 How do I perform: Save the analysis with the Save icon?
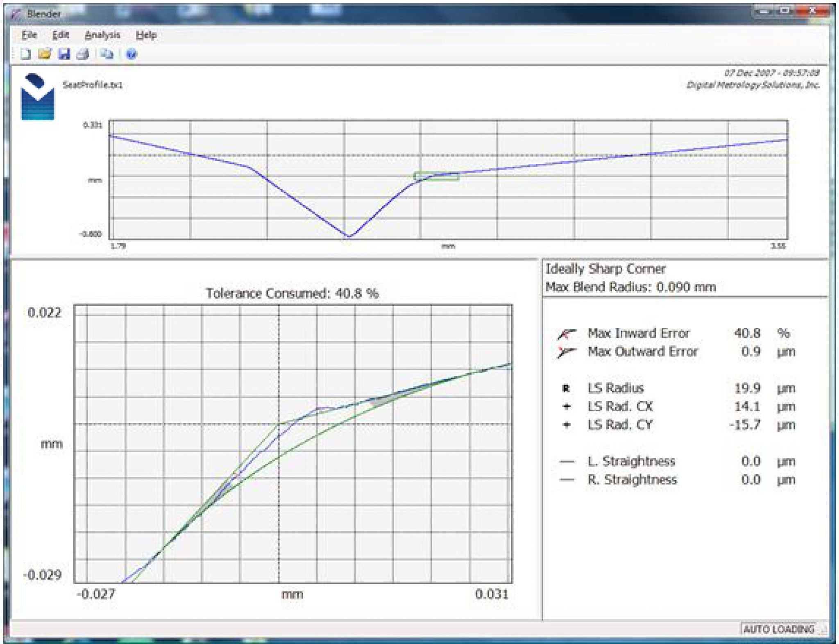[x=65, y=54]
